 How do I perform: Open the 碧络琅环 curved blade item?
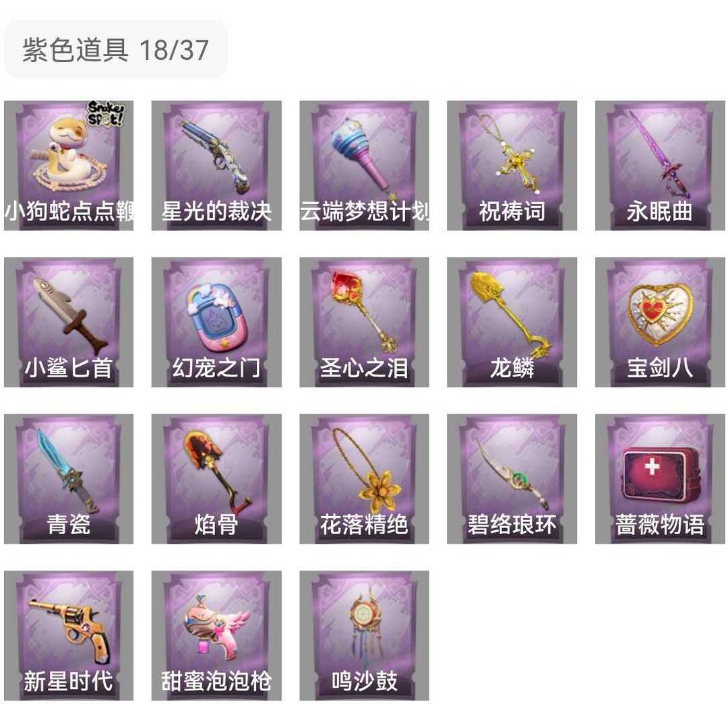tap(512, 479)
